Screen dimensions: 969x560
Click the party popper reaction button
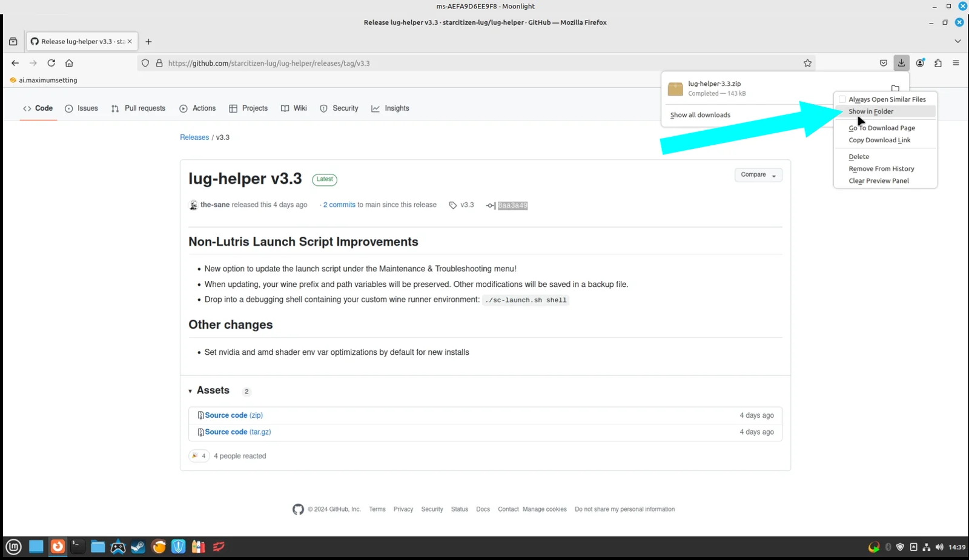click(x=199, y=456)
